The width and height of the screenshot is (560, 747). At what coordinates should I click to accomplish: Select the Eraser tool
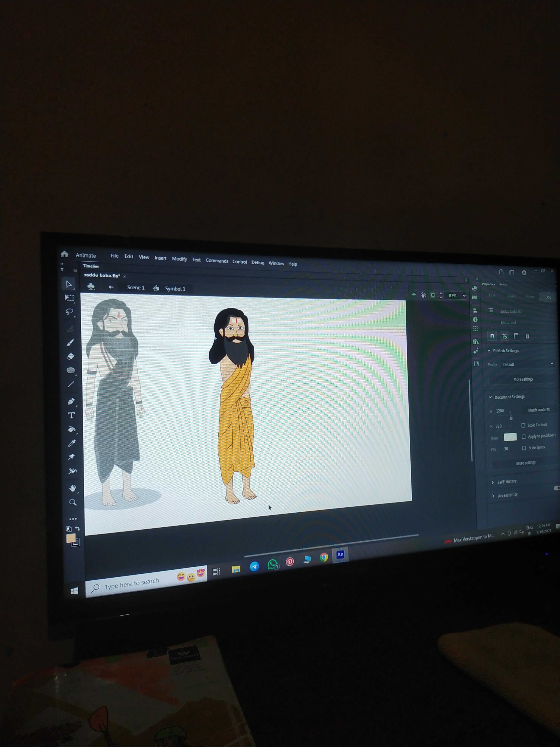pos(71,356)
